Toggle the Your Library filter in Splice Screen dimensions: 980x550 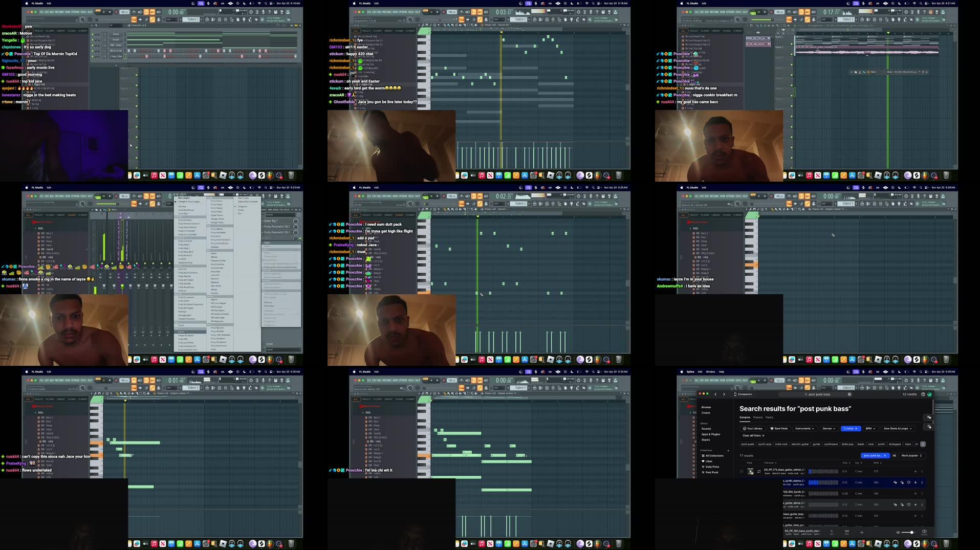[752, 429]
